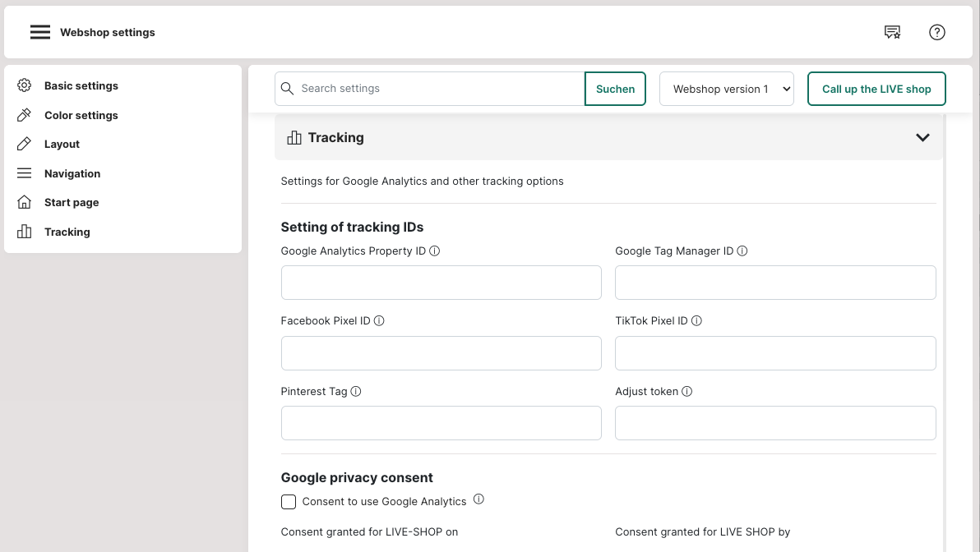Select Start page in sidebar
This screenshot has width=980, height=552.
pyautogui.click(x=71, y=202)
